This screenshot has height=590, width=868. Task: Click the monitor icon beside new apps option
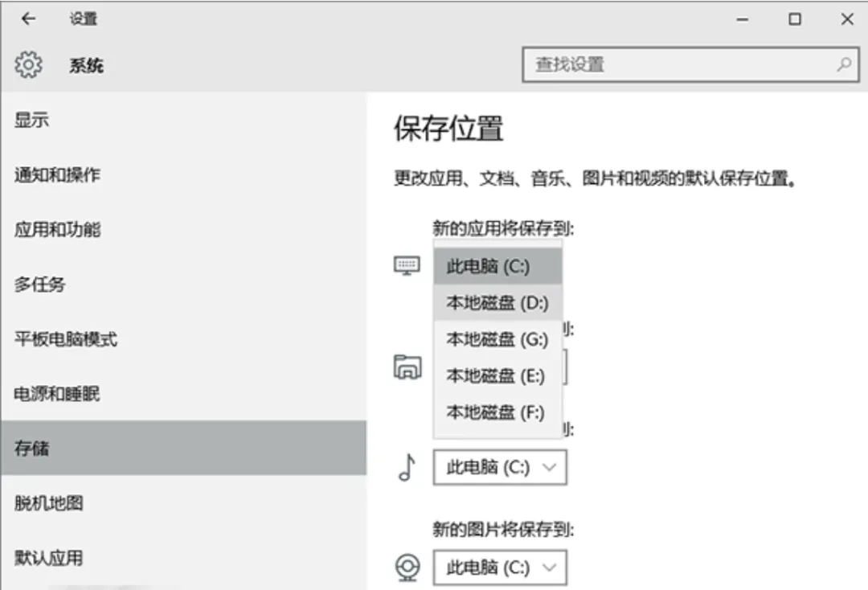coord(408,265)
